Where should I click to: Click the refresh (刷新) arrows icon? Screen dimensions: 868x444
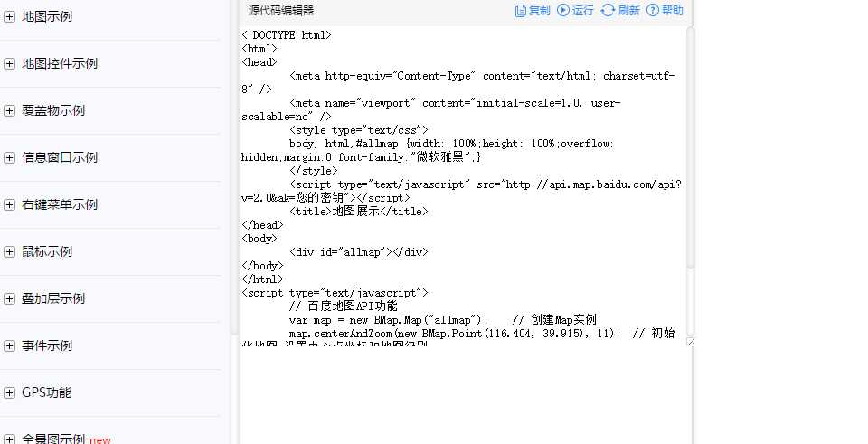coord(608,10)
